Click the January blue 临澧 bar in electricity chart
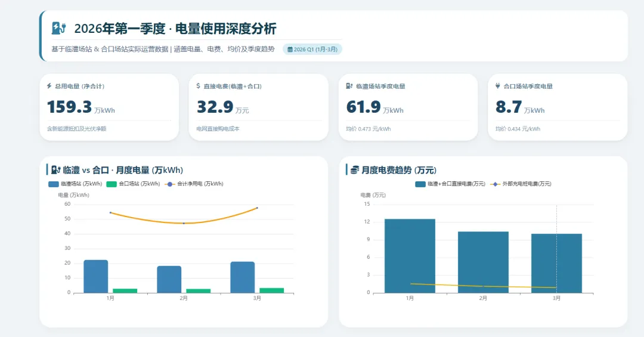 pyautogui.click(x=95, y=277)
